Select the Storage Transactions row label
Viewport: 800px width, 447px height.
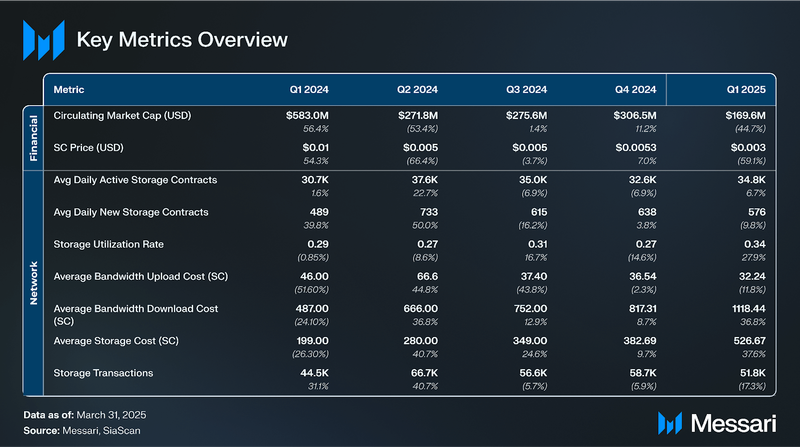click(x=103, y=372)
